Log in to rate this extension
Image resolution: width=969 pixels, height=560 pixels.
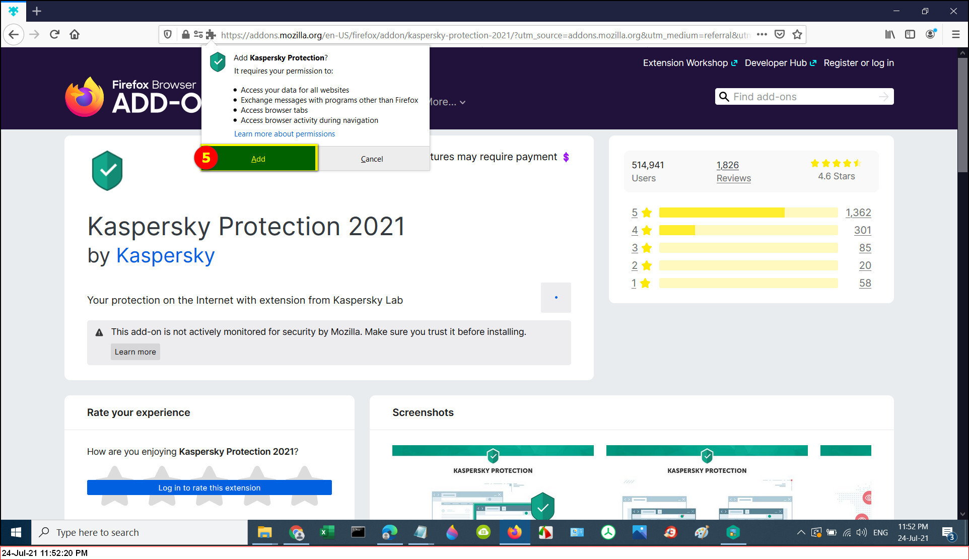click(x=209, y=487)
